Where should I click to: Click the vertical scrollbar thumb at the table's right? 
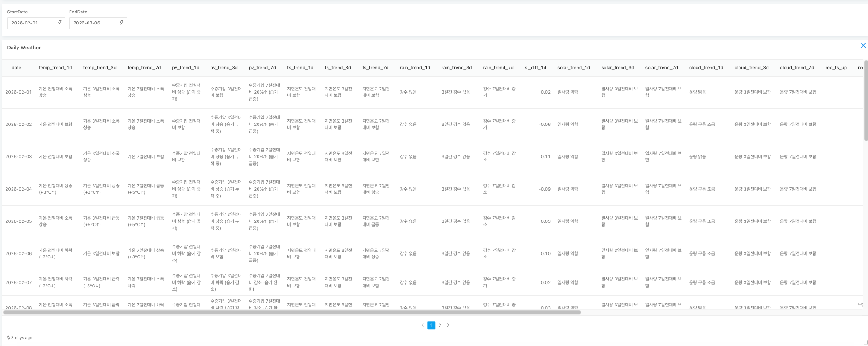point(866,101)
